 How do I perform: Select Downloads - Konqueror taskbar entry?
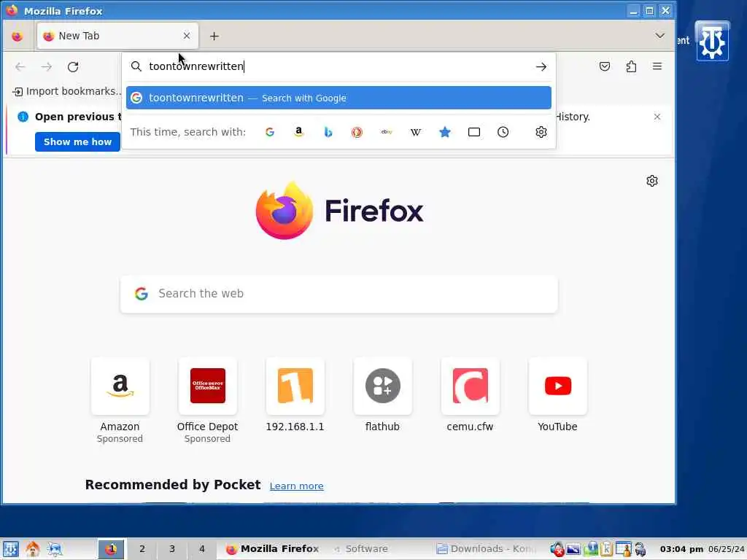tap(487, 549)
